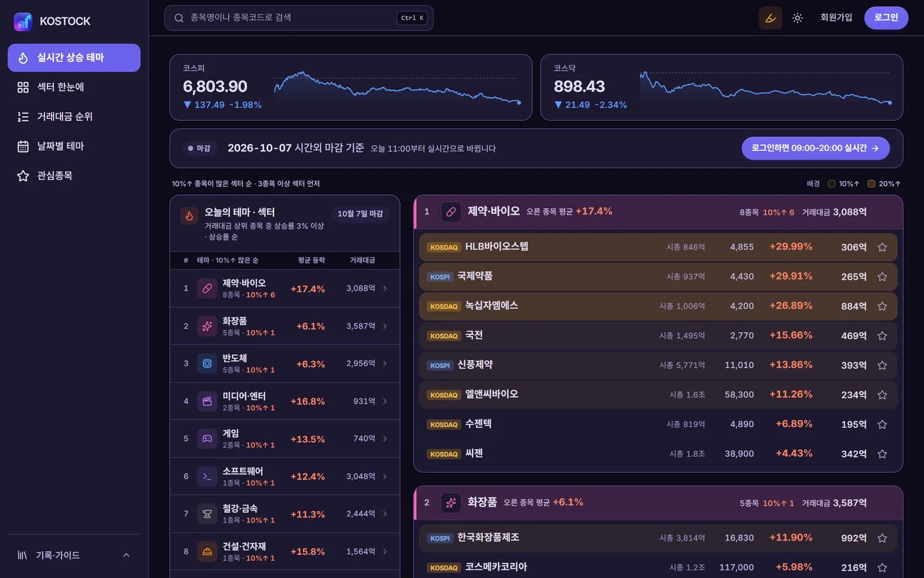Click the anvil icon beside 철강·금속
Viewport: 924px width, 578px height.
(x=207, y=514)
